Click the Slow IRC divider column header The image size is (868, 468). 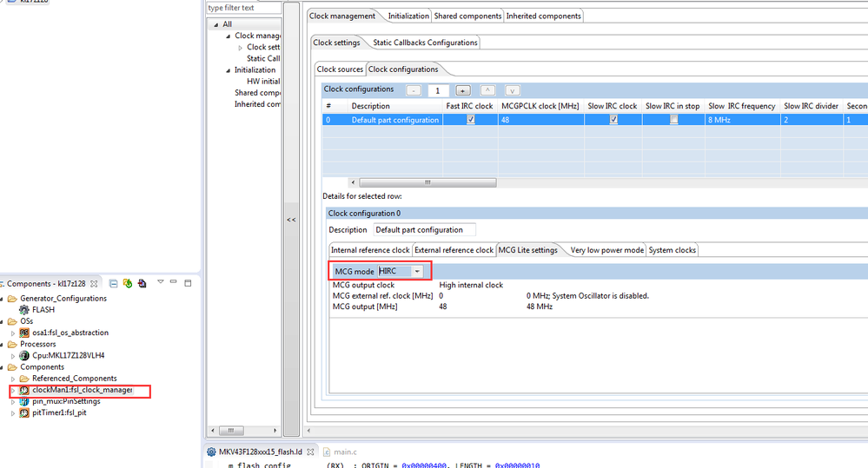click(811, 106)
